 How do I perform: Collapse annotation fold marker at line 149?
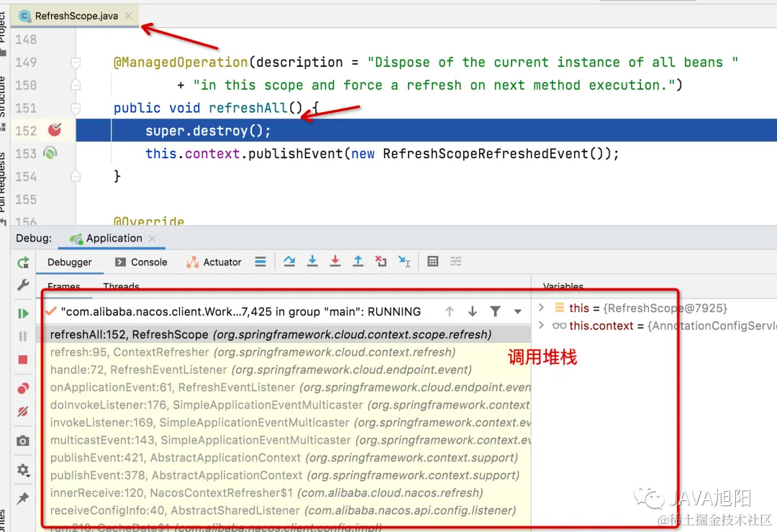pyautogui.click(x=76, y=63)
